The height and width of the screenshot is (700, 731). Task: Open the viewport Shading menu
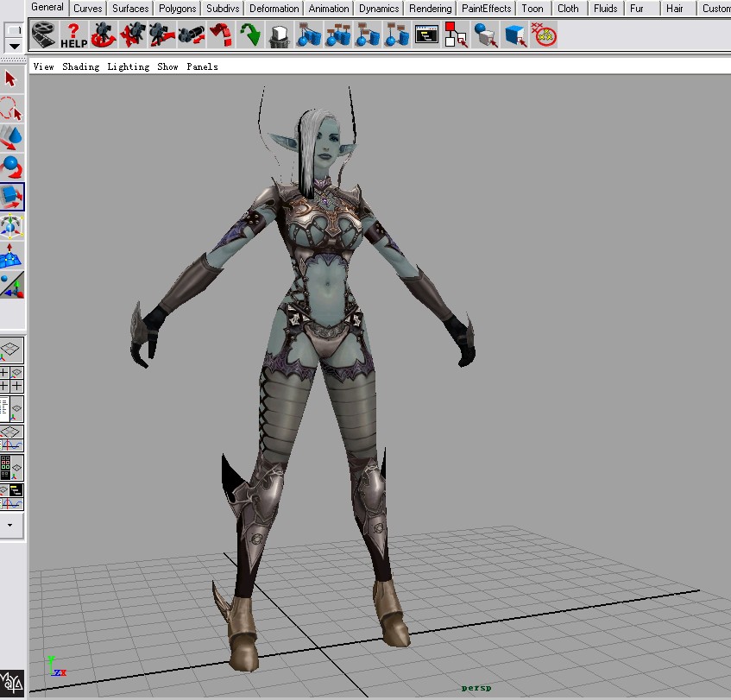80,66
